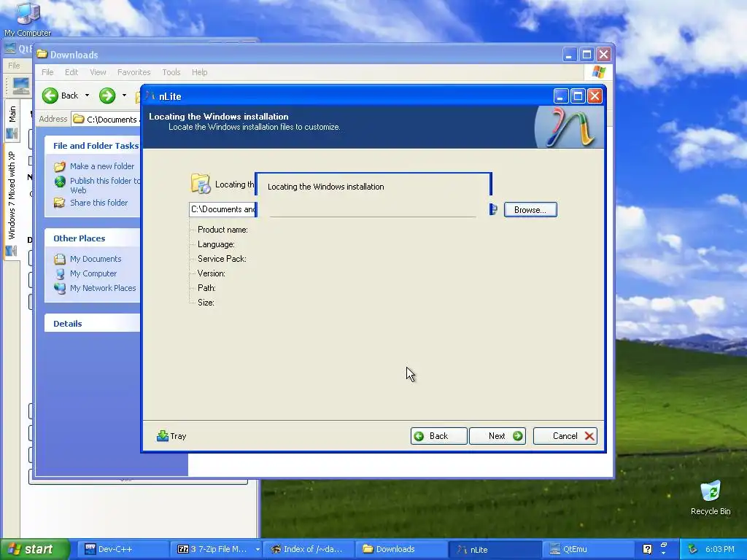
Task: Click the Windows 7 Mixed with XP tab in QtEmu
Action: 12,203
